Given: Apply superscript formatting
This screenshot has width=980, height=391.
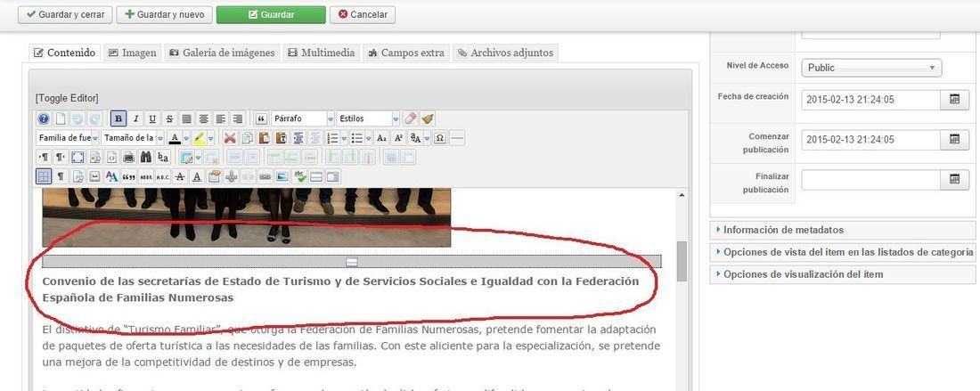Looking at the screenshot, I should 399,139.
